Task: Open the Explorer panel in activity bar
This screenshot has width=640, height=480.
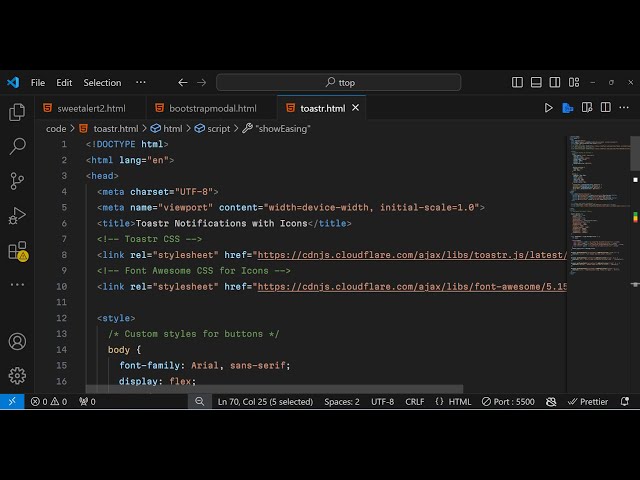Action: point(17,113)
